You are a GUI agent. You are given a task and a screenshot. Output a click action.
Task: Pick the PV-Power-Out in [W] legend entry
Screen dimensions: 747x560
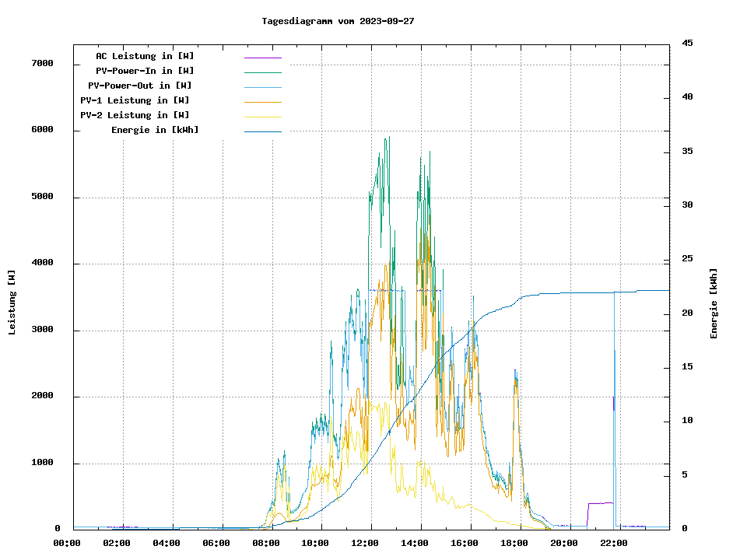(140, 86)
